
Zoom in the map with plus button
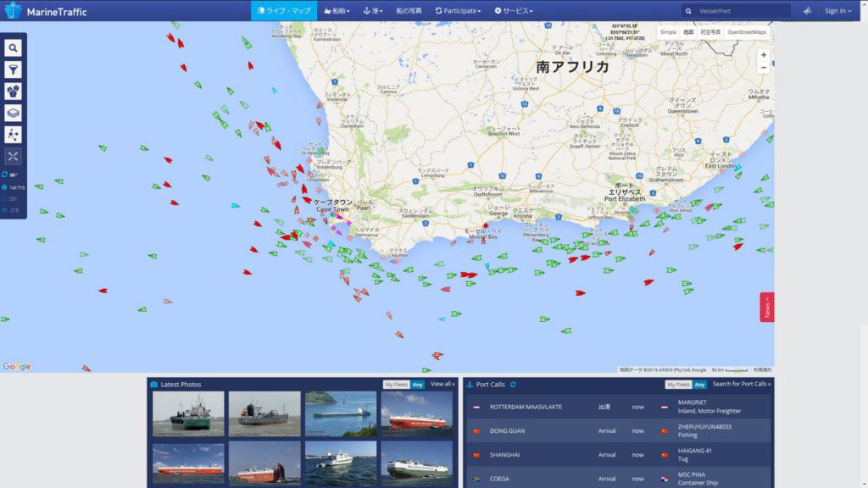(x=764, y=55)
